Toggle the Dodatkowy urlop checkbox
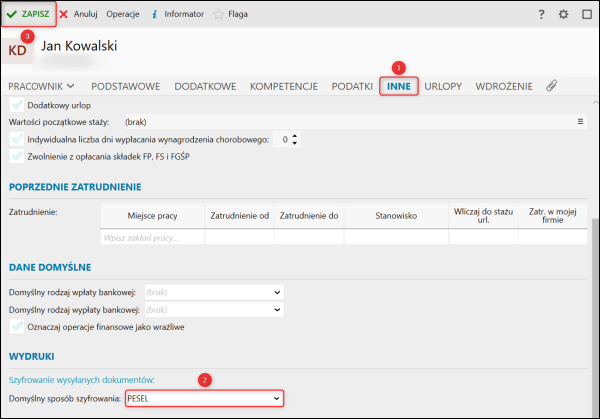 click(17, 105)
